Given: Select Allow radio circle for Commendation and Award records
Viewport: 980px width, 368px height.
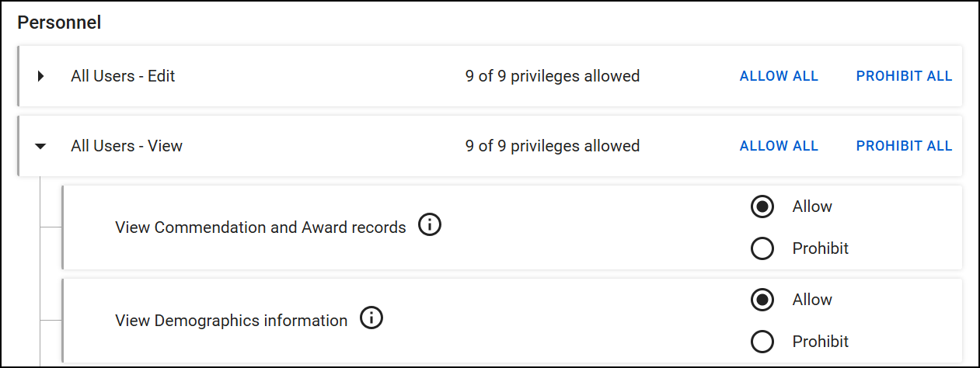Looking at the screenshot, I should [x=762, y=207].
